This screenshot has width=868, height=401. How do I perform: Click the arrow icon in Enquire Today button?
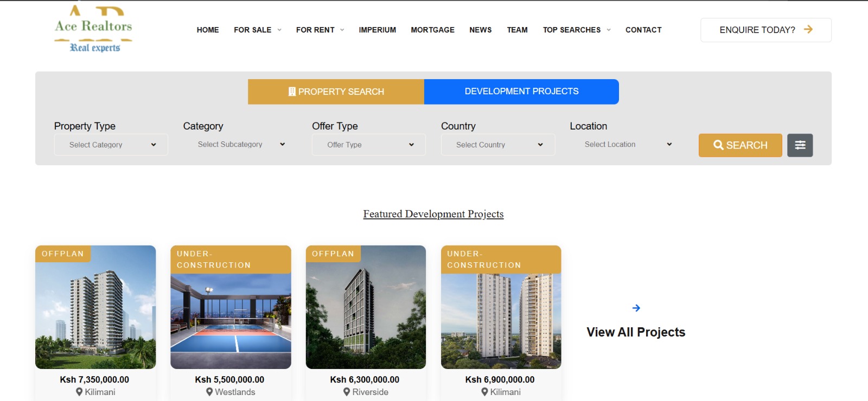(x=808, y=29)
